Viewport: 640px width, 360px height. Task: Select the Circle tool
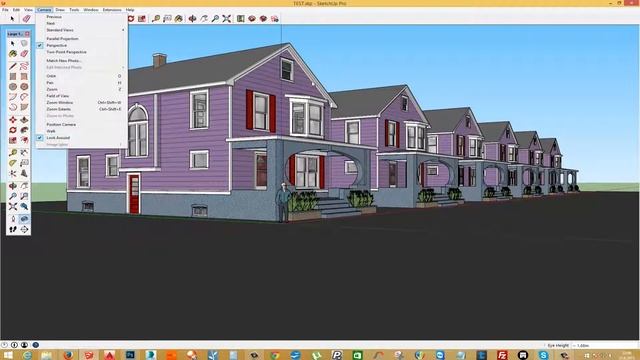pyautogui.click(x=13, y=87)
